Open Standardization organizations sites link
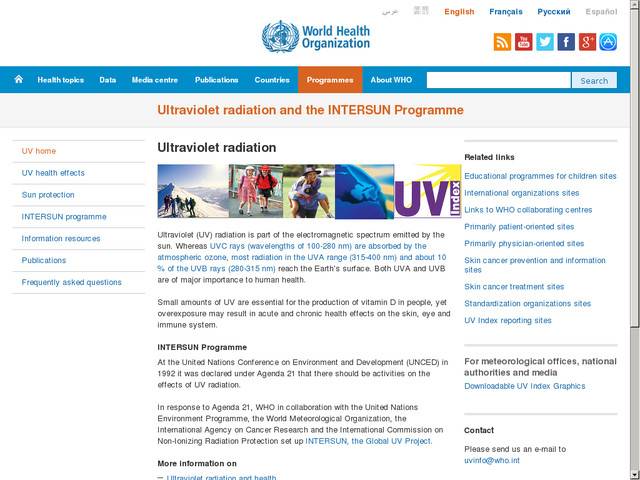The image size is (640, 480). (527, 304)
